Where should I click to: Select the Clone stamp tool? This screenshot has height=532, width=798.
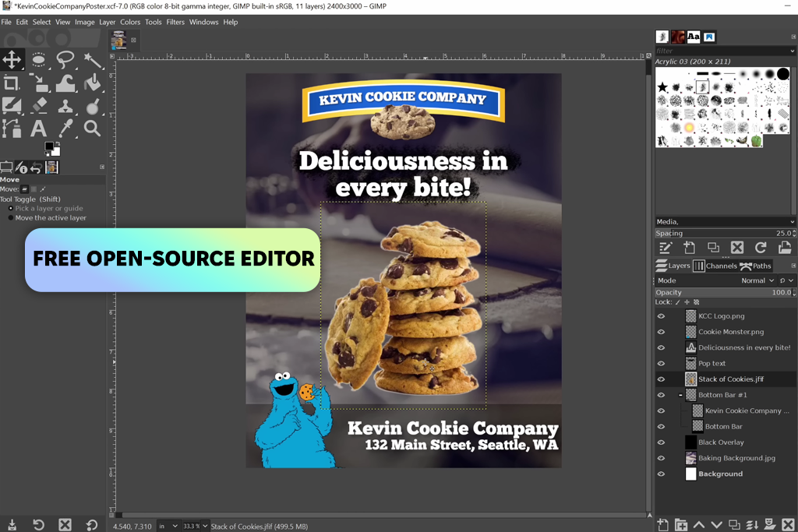[x=65, y=106]
